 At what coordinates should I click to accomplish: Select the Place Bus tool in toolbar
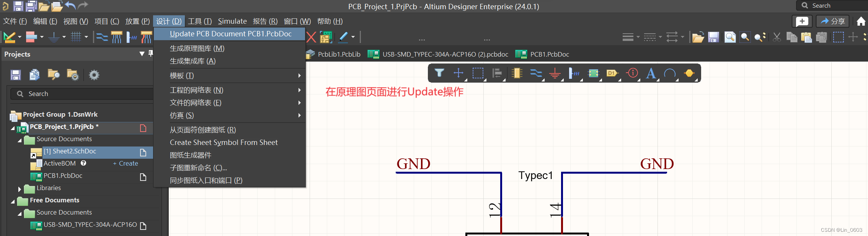(x=117, y=37)
